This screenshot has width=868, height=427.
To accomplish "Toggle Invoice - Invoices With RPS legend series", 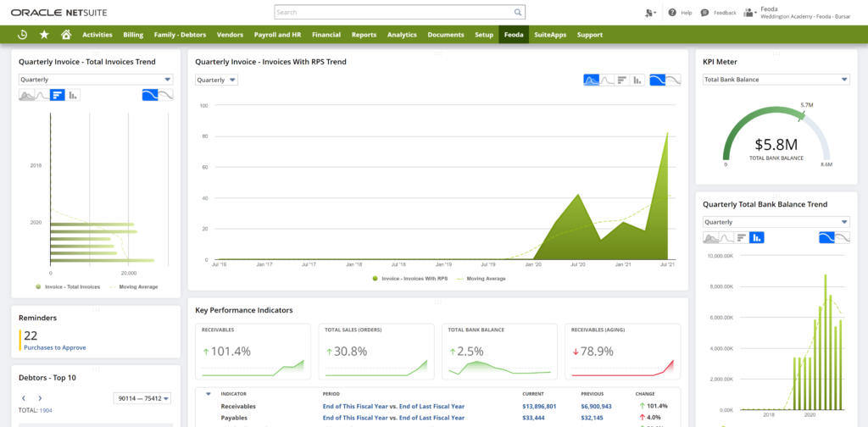I will click(x=410, y=279).
